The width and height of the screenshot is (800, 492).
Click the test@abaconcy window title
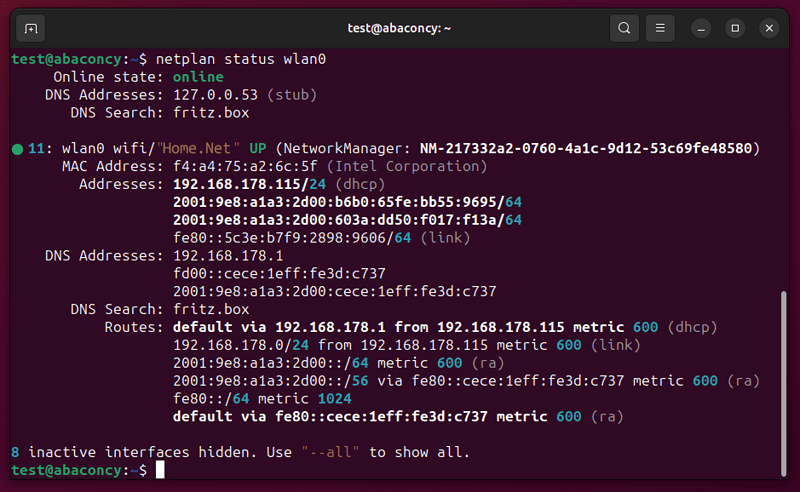coord(399,29)
